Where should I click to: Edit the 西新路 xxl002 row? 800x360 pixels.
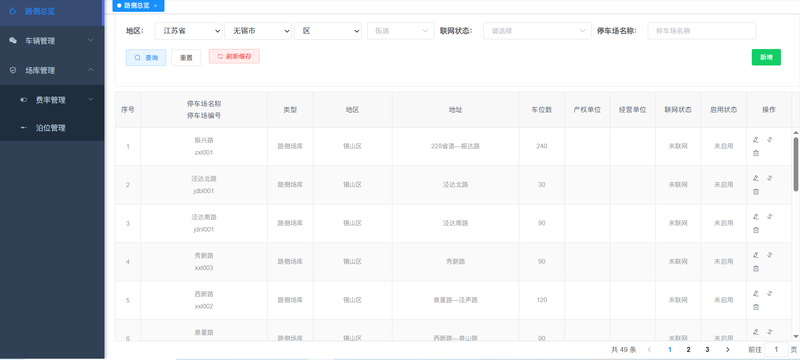(756, 294)
